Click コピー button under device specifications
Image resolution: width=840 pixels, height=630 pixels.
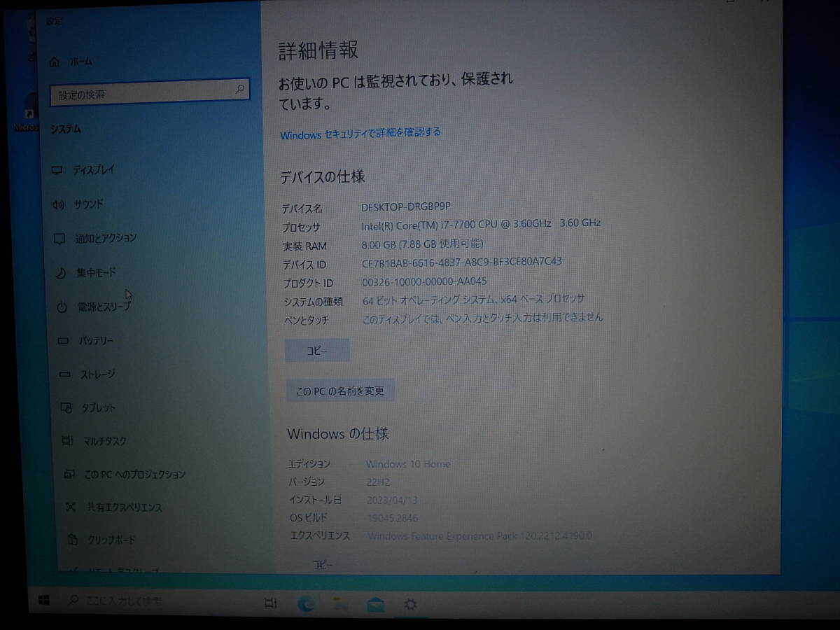click(x=317, y=351)
